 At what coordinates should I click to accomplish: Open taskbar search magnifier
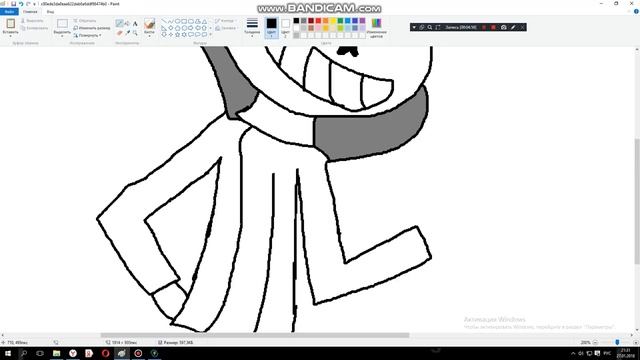[24, 353]
